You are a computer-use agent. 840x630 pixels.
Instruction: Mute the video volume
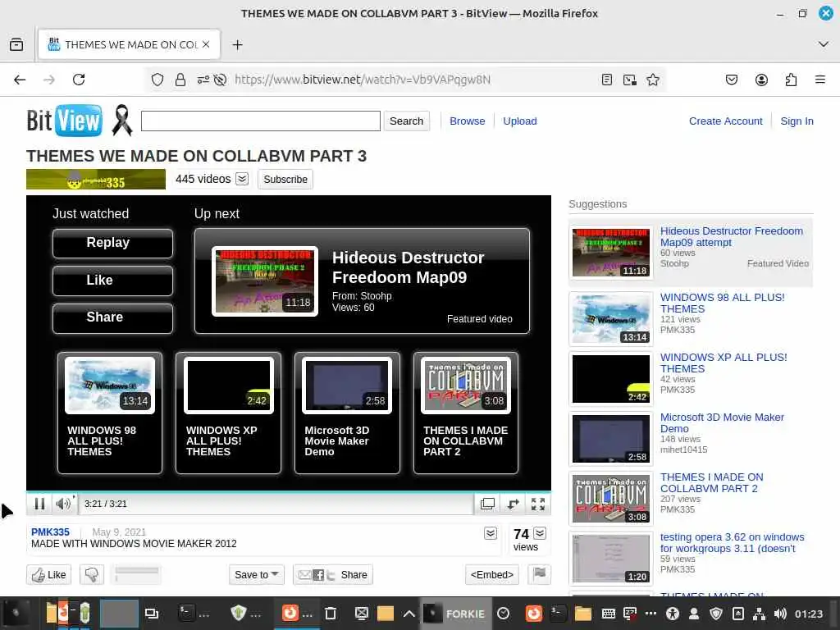coord(63,504)
